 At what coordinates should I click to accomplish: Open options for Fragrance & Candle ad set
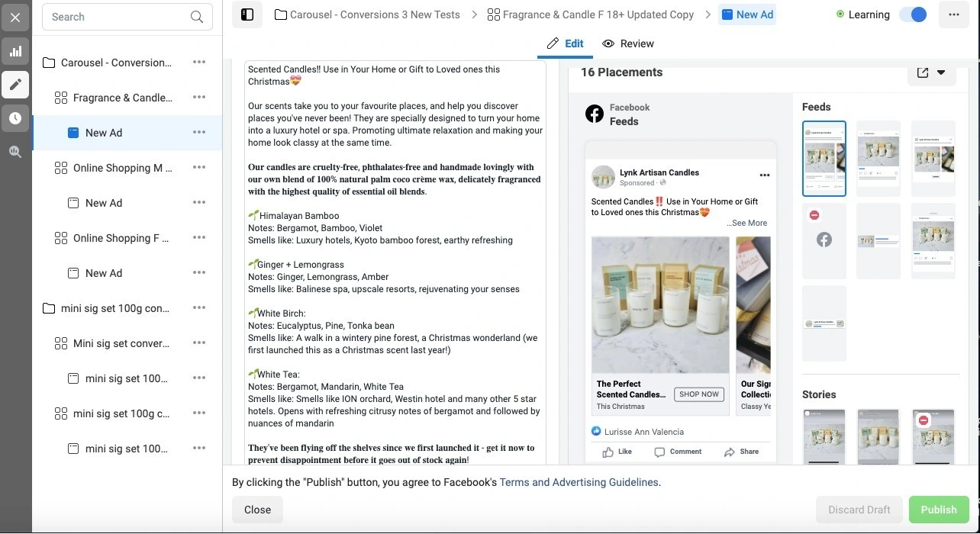tap(199, 98)
